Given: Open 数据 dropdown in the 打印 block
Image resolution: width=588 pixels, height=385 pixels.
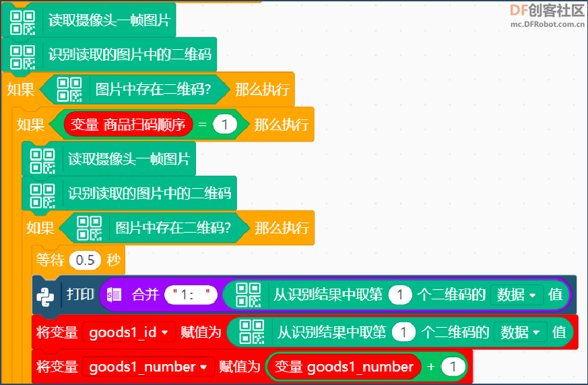Looking at the screenshot, I should pyautogui.click(x=516, y=295).
